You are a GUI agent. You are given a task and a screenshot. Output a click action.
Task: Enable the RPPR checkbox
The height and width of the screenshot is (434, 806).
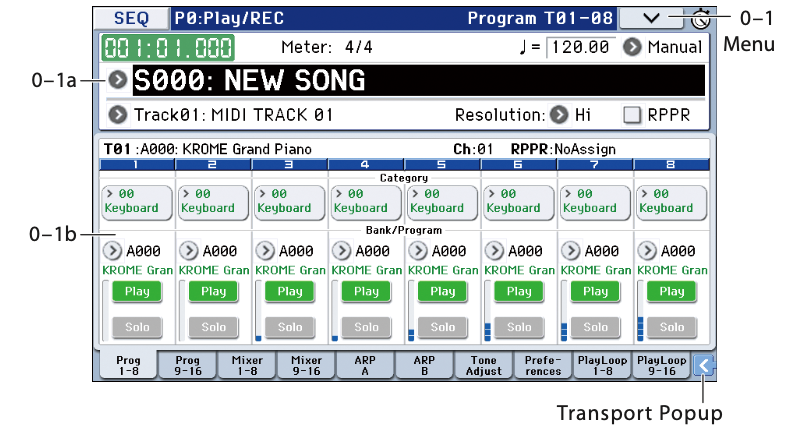(x=632, y=115)
